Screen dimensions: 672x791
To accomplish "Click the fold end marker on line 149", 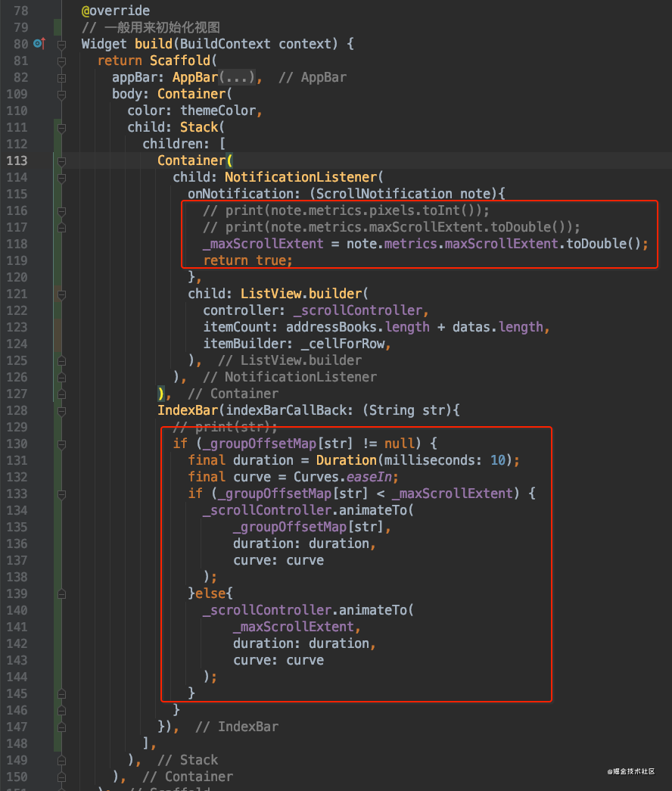I will click(x=61, y=761).
